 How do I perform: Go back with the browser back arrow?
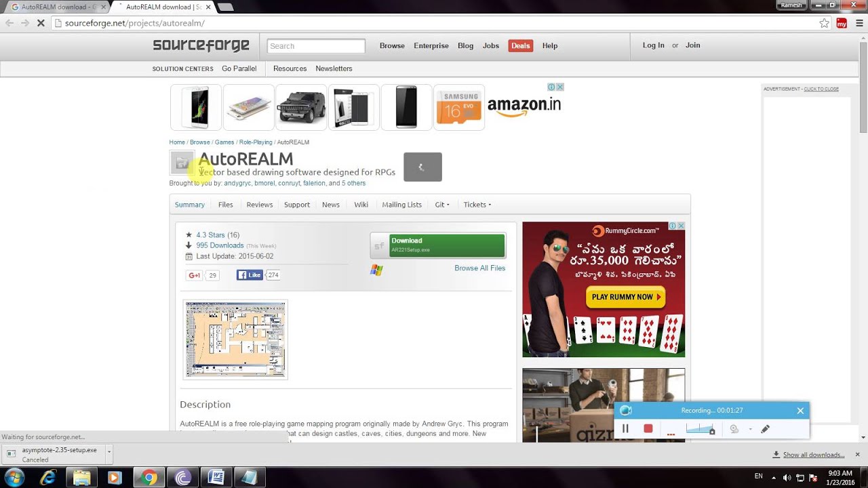coord(9,23)
